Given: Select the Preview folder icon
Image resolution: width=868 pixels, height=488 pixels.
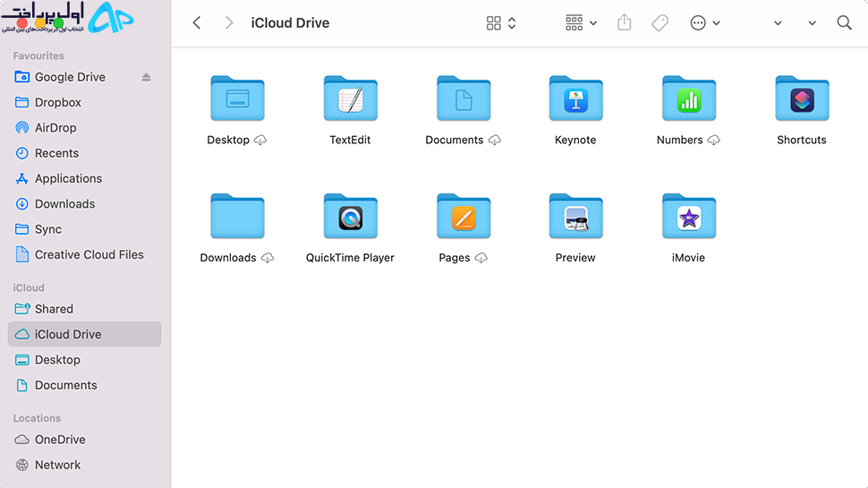Looking at the screenshot, I should click(x=575, y=216).
